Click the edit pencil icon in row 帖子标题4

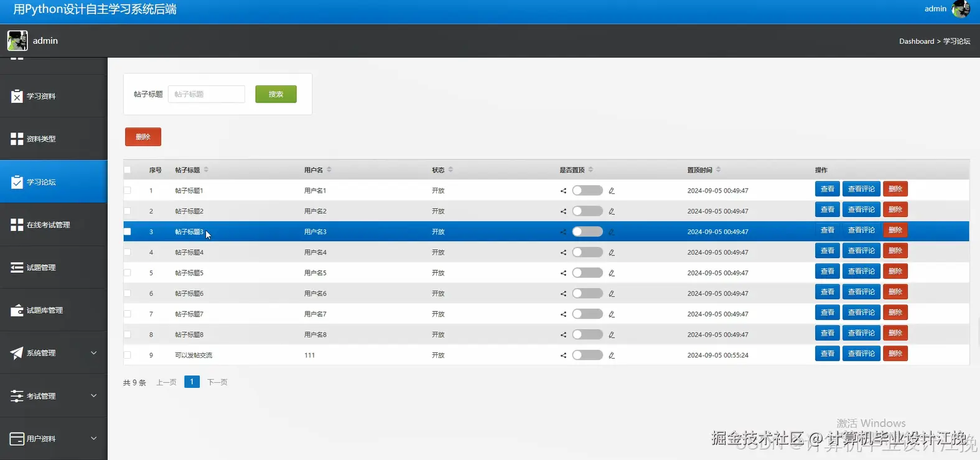click(612, 252)
